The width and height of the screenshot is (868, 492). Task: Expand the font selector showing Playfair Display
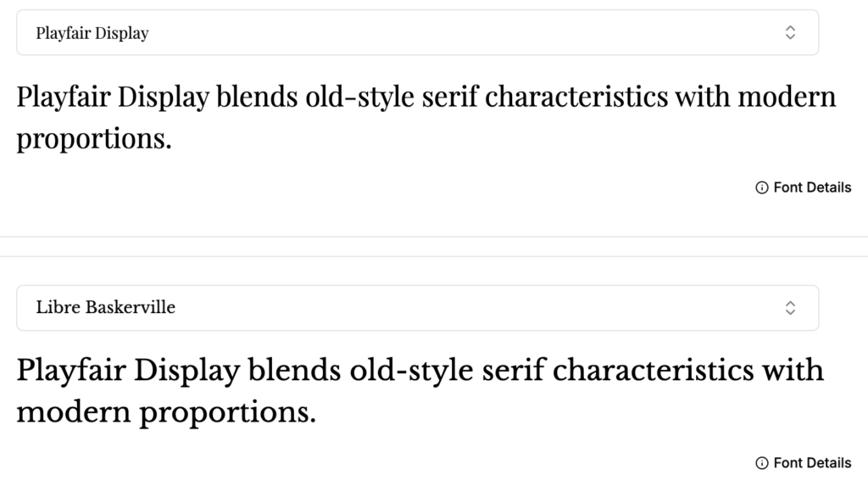click(417, 33)
